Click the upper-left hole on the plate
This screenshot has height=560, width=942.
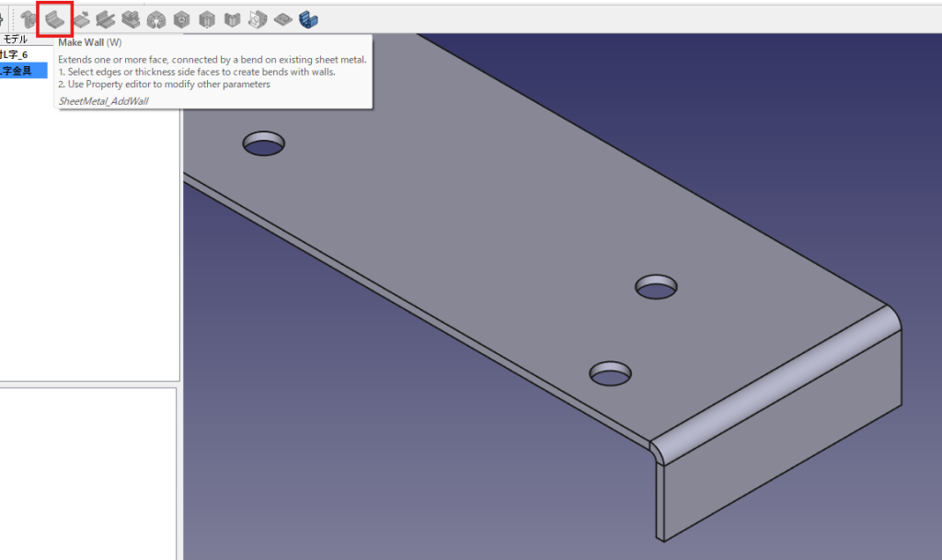pos(263,143)
